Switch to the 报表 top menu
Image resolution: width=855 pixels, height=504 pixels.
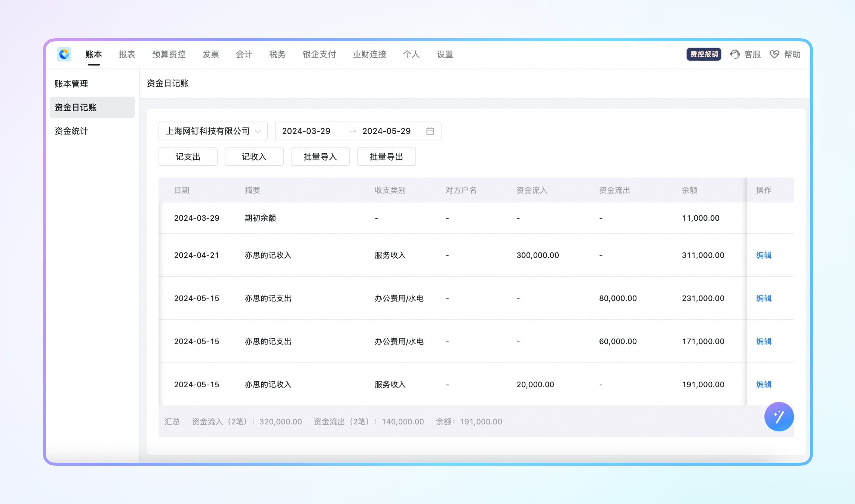point(127,54)
